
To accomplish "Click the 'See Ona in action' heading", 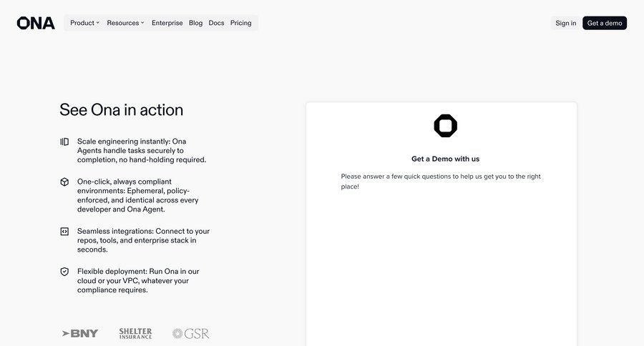I will [121, 110].
